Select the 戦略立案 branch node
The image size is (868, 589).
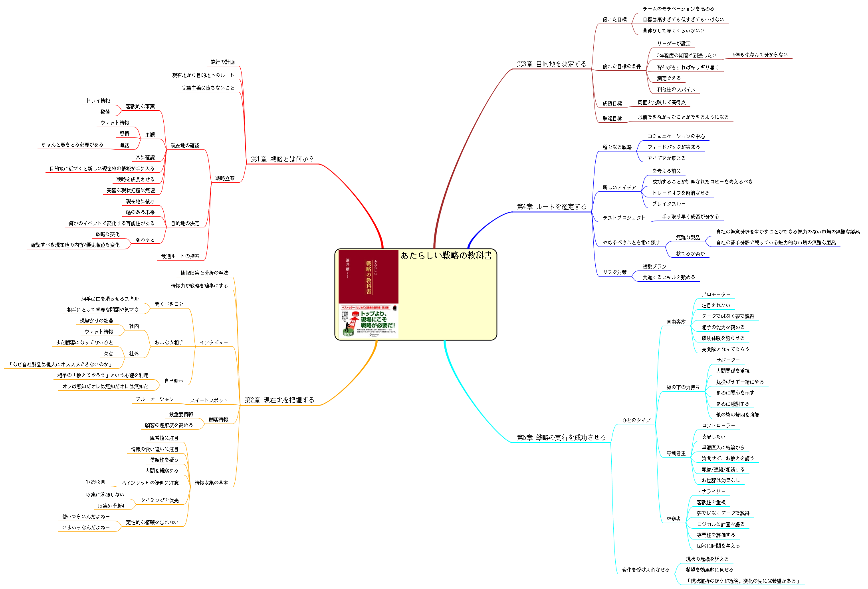pos(225,179)
